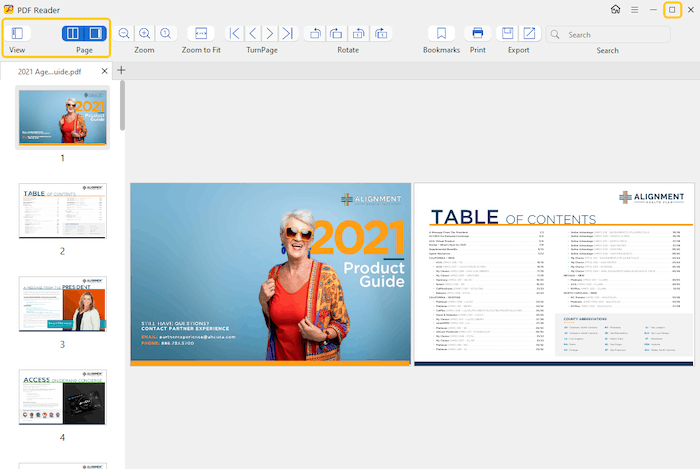This screenshot has height=469, width=700.
Task: Close the 2021 Age...uide.pdf tab
Action: tap(104, 71)
